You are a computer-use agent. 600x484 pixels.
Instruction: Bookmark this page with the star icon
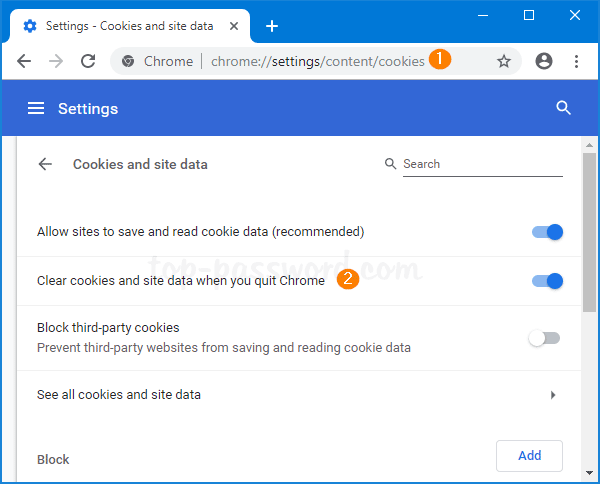tap(504, 61)
